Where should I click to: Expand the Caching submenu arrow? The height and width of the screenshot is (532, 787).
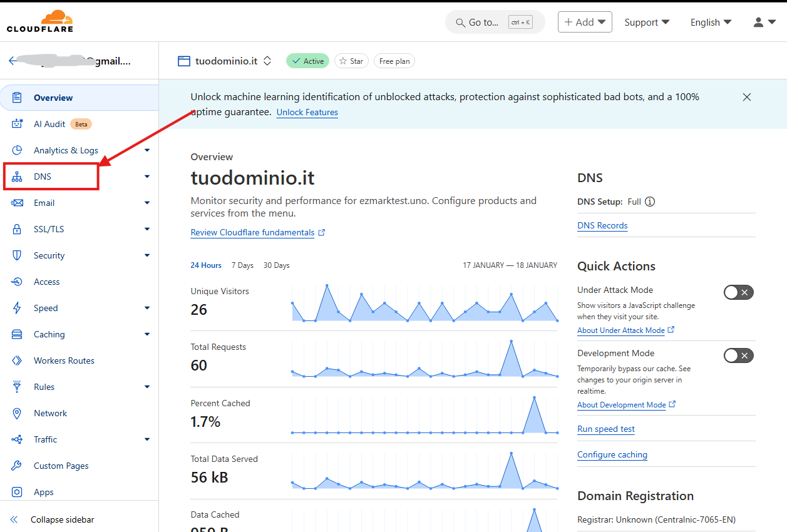147,334
